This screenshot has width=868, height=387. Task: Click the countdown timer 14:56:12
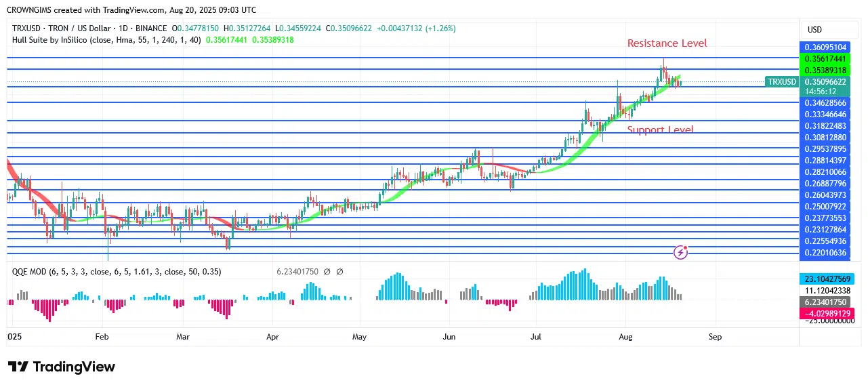point(821,91)
